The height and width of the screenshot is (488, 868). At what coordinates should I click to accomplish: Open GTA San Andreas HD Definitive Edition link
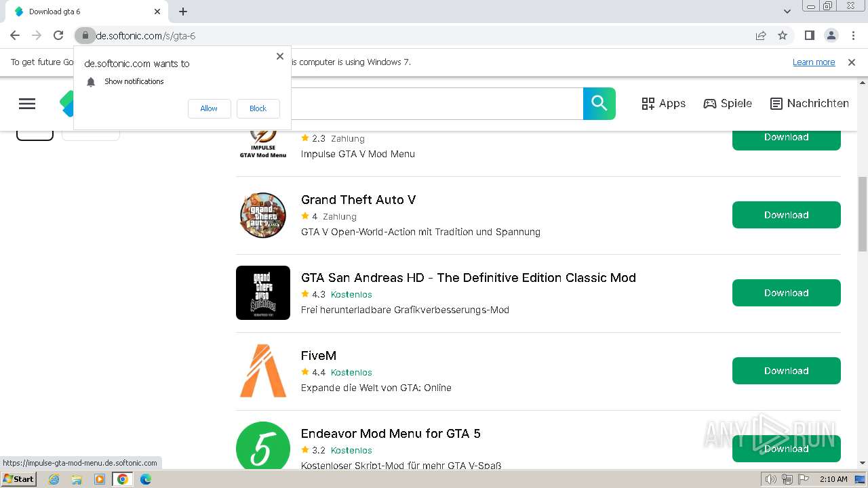tap(469, 278)
